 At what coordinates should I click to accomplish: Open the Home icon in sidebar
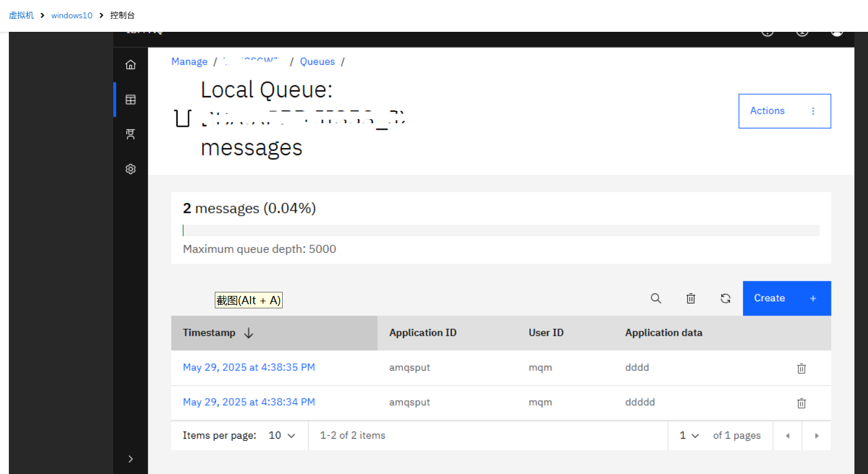pyautogui.click(x=130, y=65)
